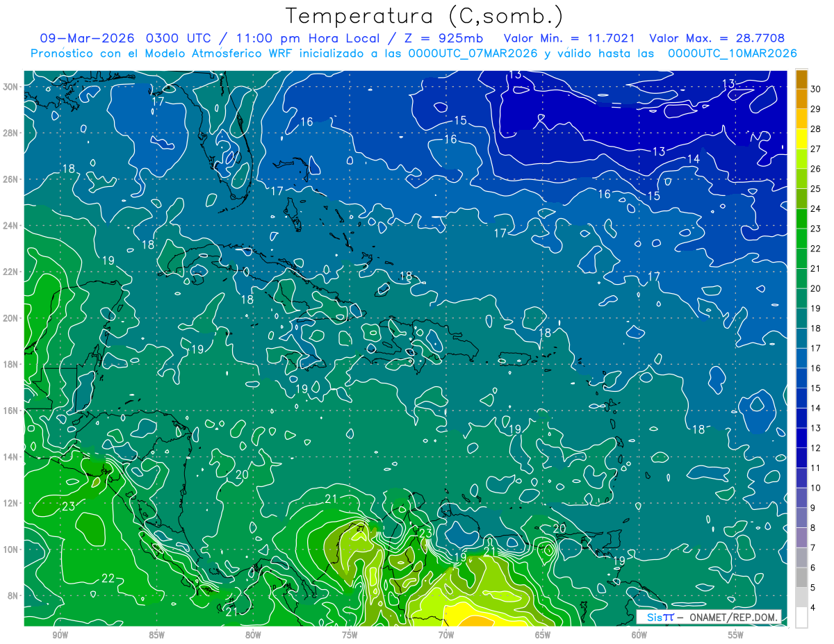
Task: Click the '14N' latitude axis label
Action: click(10, 456)
